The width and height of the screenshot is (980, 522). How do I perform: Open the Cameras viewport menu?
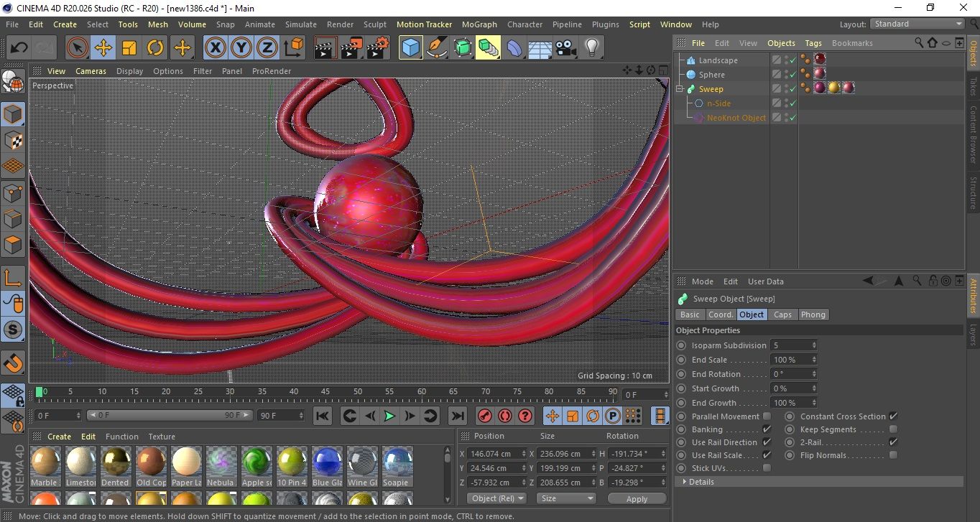coord(91,71)
